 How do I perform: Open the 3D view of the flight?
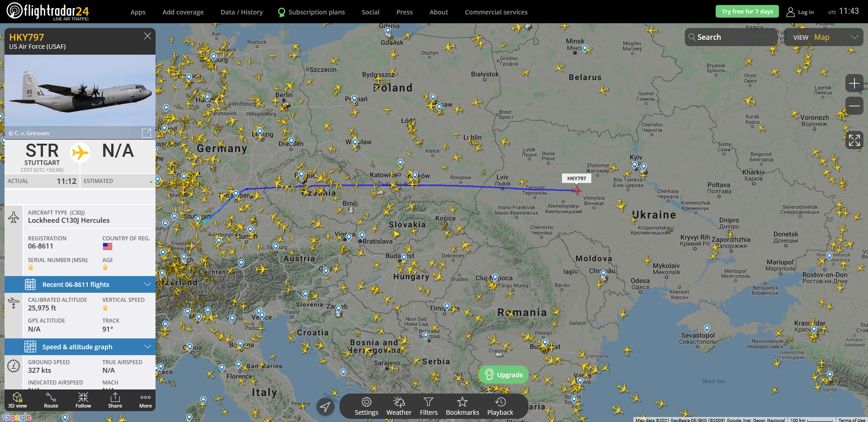[17, 400]
